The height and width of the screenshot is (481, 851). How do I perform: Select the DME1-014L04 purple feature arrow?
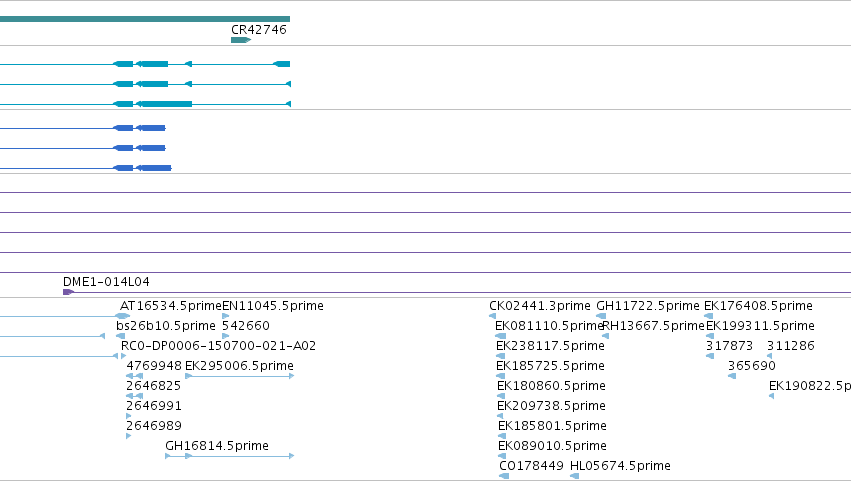click(x=68, y=292)
